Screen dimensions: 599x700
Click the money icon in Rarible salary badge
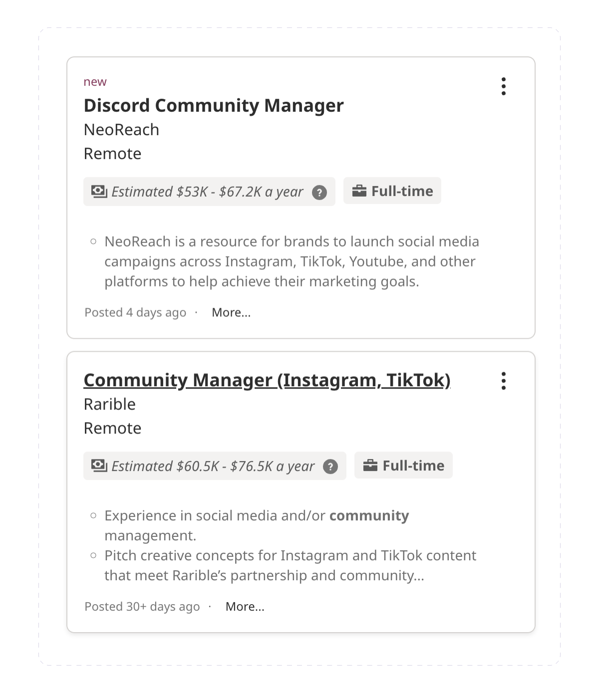click(99, 466)
